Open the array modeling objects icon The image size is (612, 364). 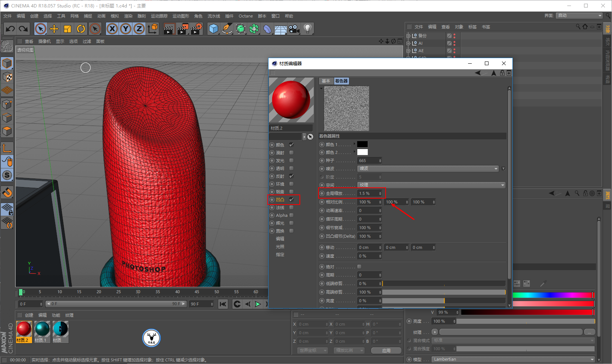tap(254, 29)
